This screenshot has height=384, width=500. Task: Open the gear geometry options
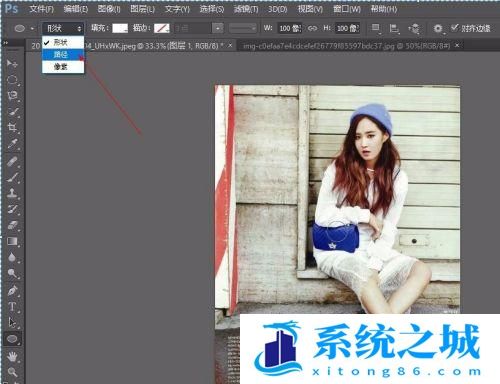pos(438,29)
